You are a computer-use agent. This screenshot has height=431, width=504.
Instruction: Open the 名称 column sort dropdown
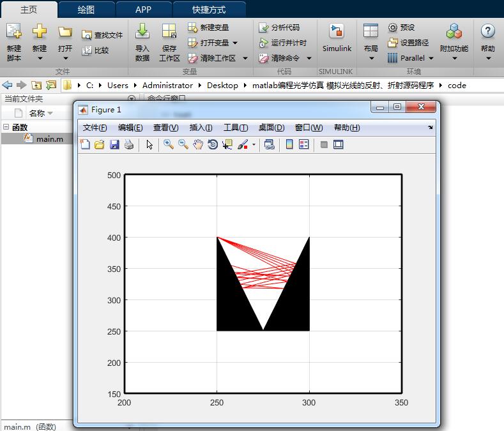(x=50, y=113)
